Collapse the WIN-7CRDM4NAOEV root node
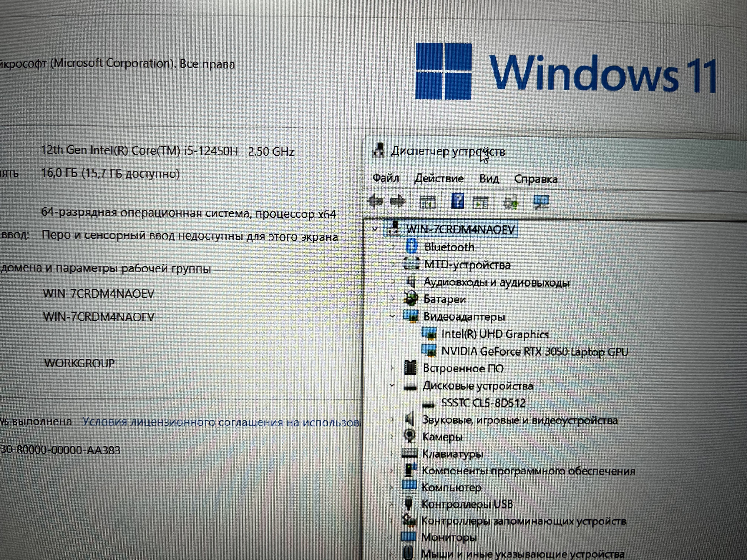 coord(375,229)
